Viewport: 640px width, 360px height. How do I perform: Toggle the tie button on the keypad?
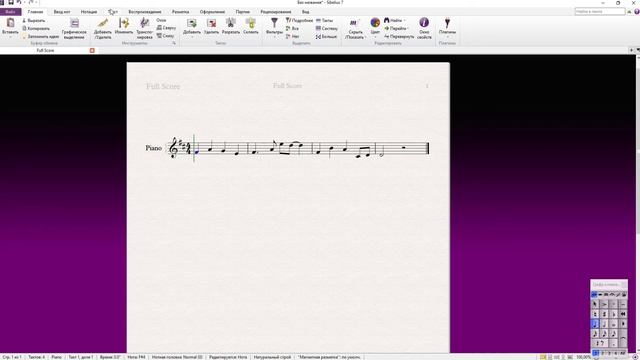[623, 338]
